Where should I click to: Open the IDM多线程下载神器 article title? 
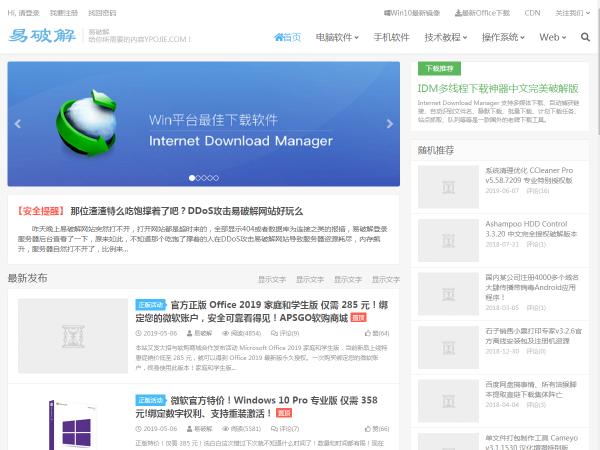click(x=498, y=88)
